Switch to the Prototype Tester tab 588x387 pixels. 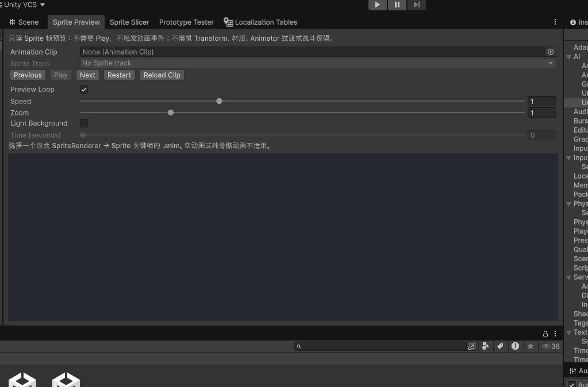click(186, 22)
